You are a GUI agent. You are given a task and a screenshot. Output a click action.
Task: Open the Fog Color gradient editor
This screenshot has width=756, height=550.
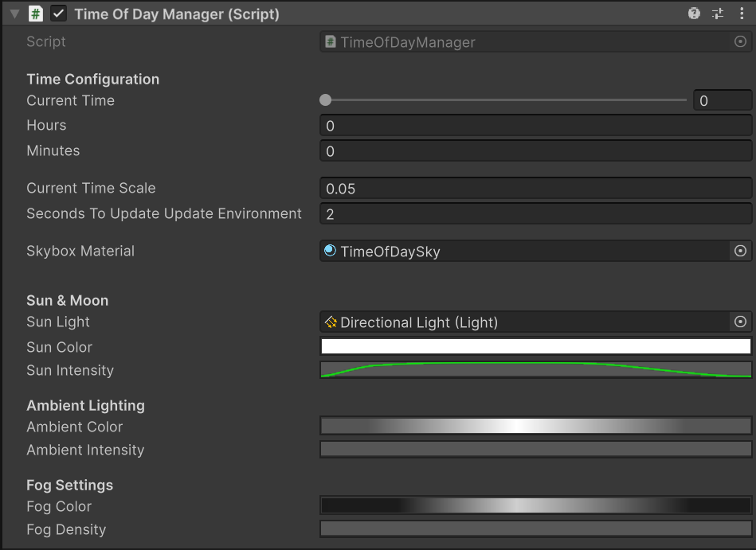(535, 506)
